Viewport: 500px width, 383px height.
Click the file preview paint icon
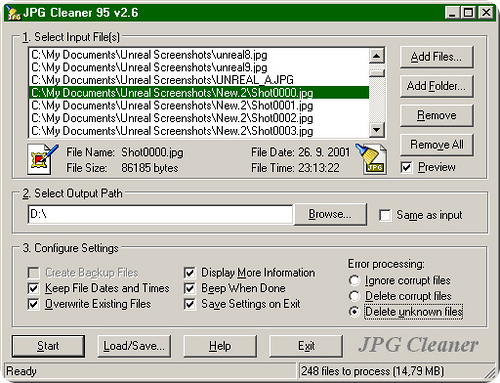pos(43,159)
